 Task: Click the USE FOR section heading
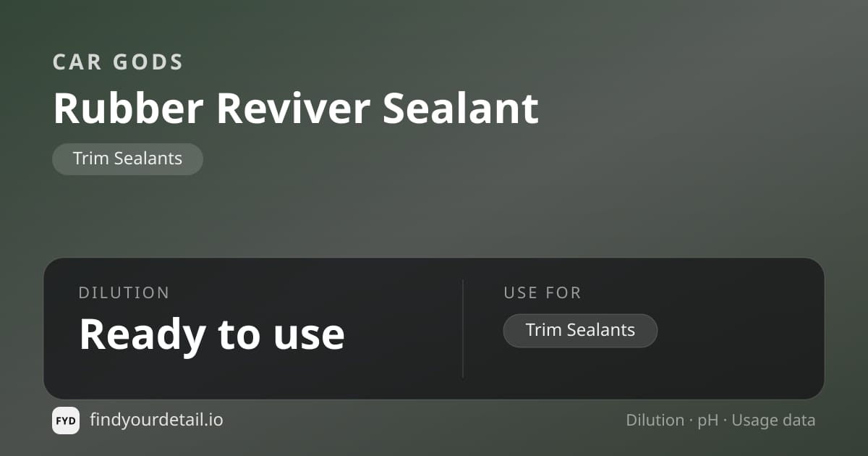pos(542,293)
